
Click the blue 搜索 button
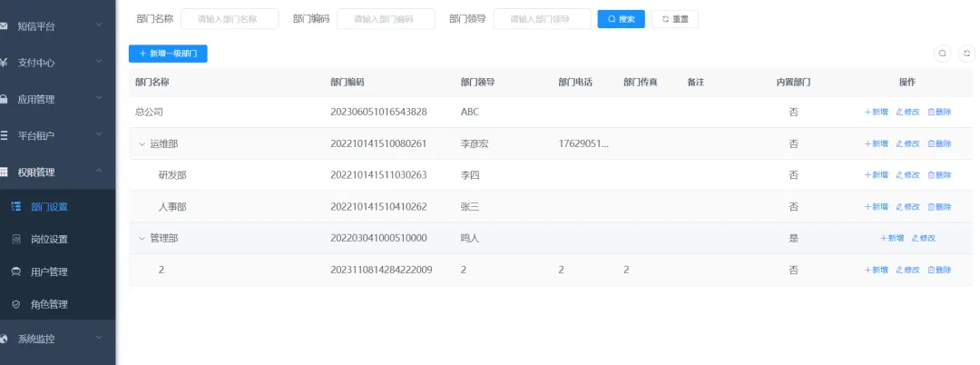pyautogui.click(x=622, y=19)
